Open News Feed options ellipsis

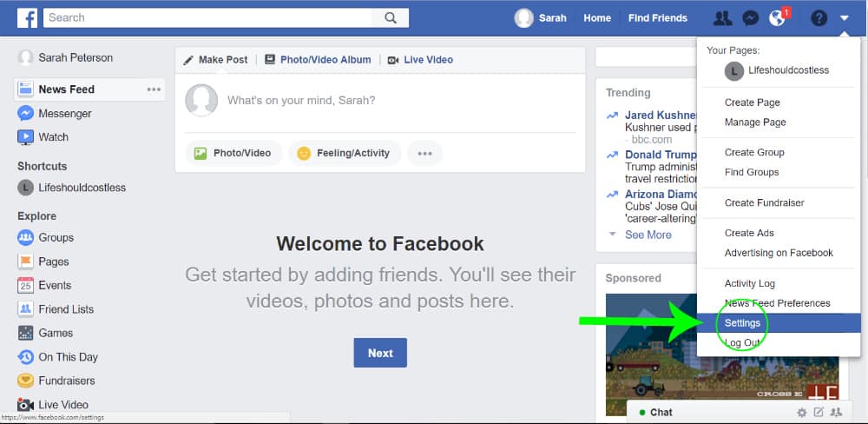point(154,89)
